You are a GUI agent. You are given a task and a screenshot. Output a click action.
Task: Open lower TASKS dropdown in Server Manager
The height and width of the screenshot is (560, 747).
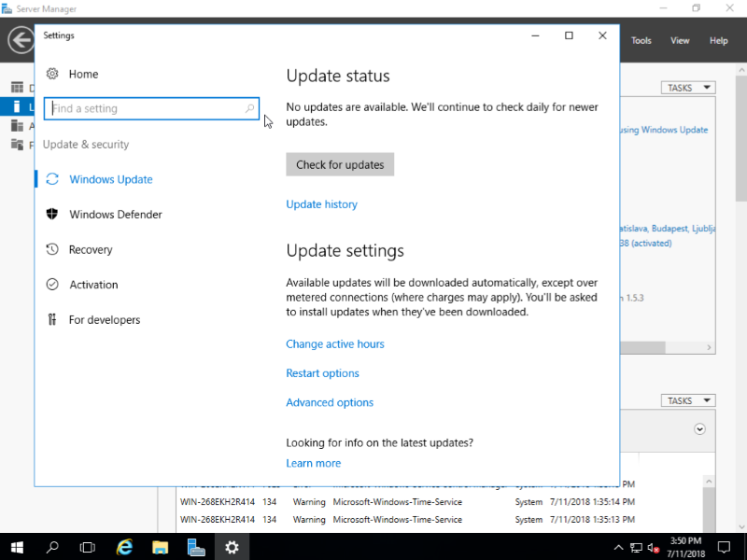688,400
